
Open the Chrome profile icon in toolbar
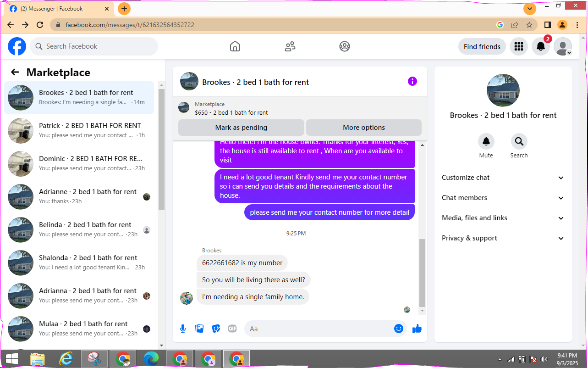(x=562, y=25)
